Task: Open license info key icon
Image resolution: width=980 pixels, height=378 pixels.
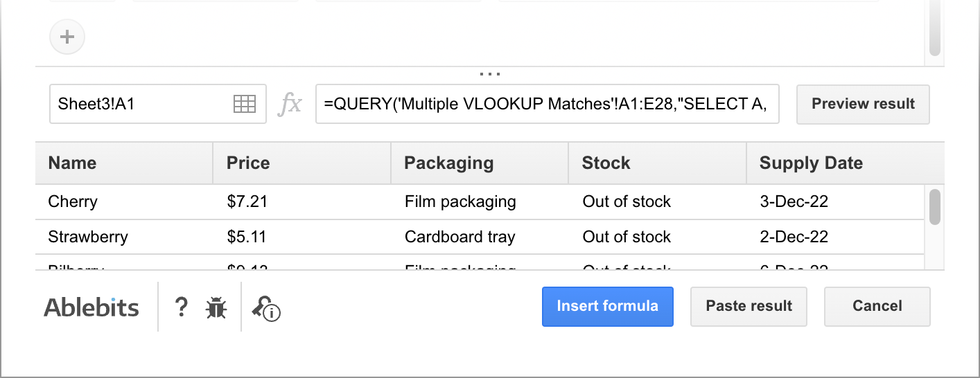Action: click(x=266, y=308)
